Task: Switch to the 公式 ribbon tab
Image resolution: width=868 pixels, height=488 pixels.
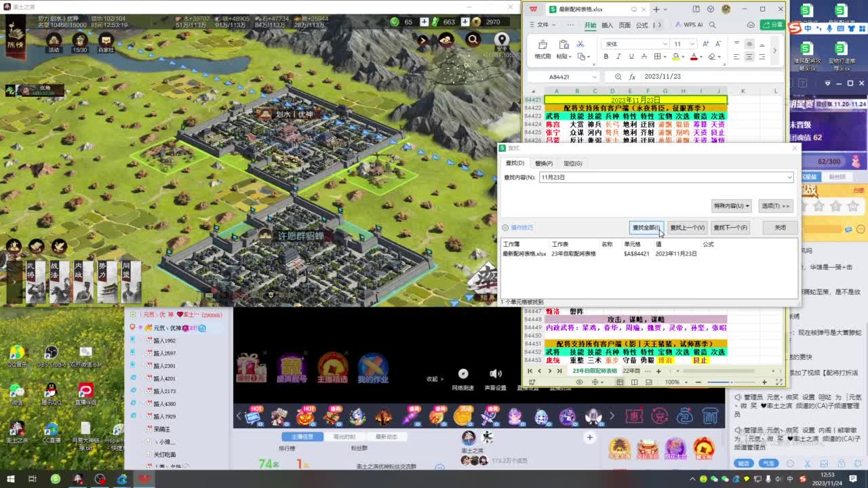Action: 642,25
